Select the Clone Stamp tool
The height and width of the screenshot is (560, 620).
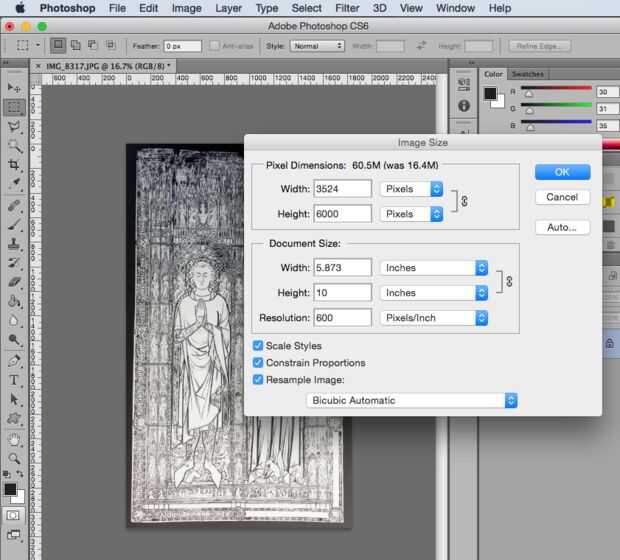[14, 244]
